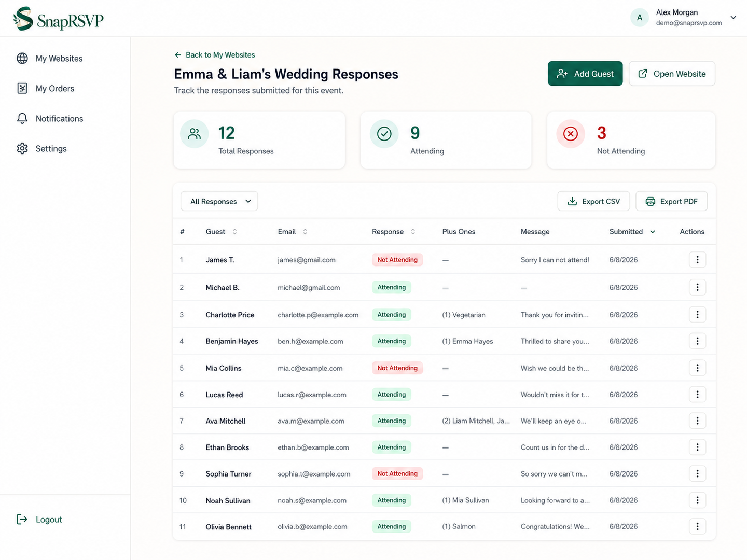The height and width of the screenshot is (560, 747).
Task: Click the Settings gear icon
Action: [22, 149]
